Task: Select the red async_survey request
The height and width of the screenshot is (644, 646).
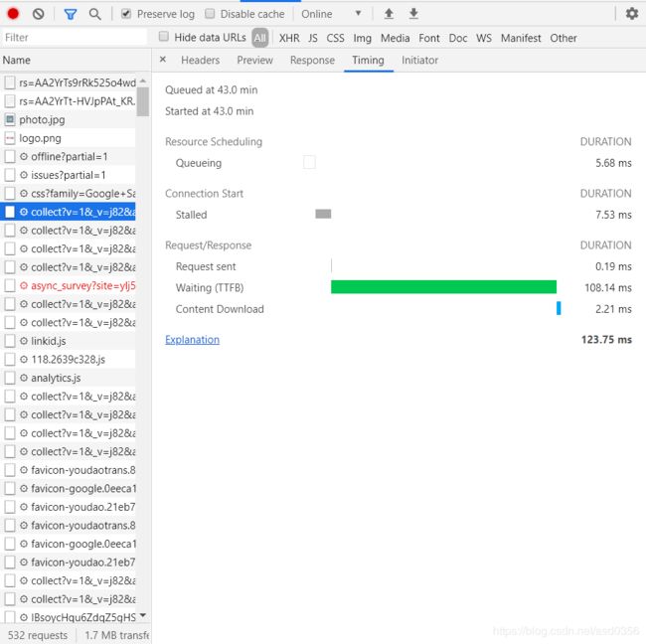Action: click(68, 285)
